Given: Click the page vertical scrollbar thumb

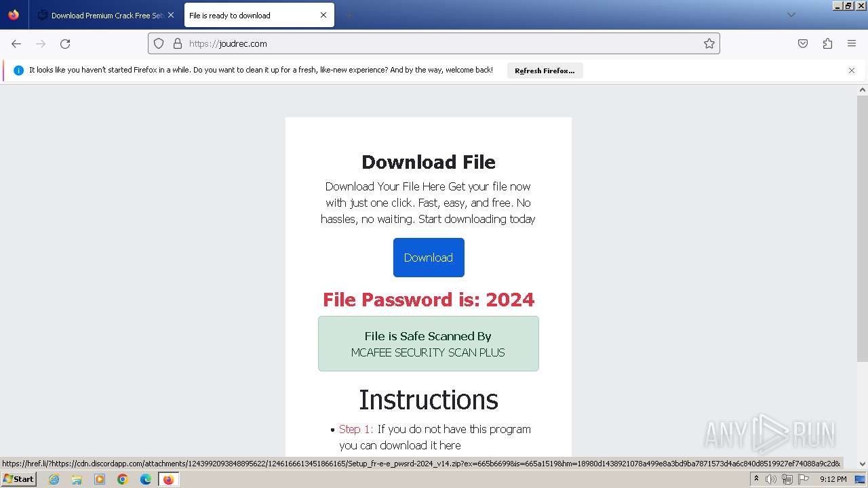Looking at the screenshot, I should tap(863, 228).
